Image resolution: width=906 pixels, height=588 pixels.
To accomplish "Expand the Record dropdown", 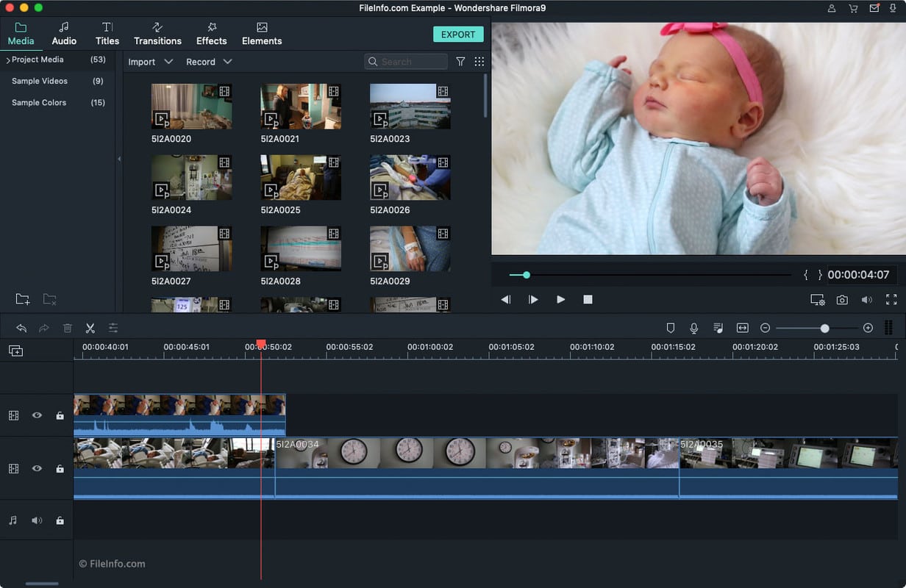I will (209, 62).
